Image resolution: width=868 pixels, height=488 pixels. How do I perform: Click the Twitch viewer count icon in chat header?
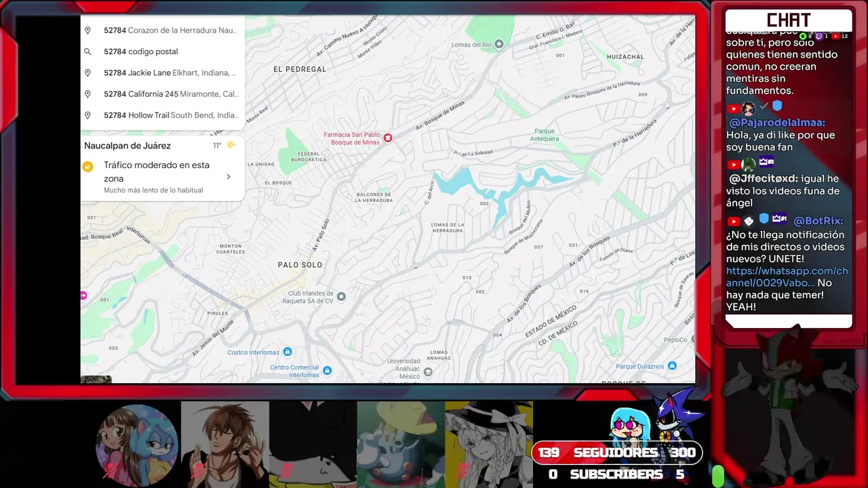(818, 36)
